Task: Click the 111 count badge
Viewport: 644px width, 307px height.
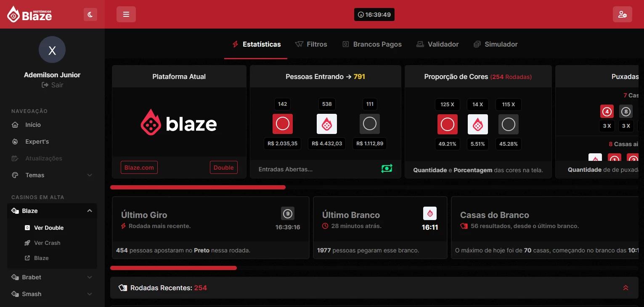Action: (x=370, y=104)
